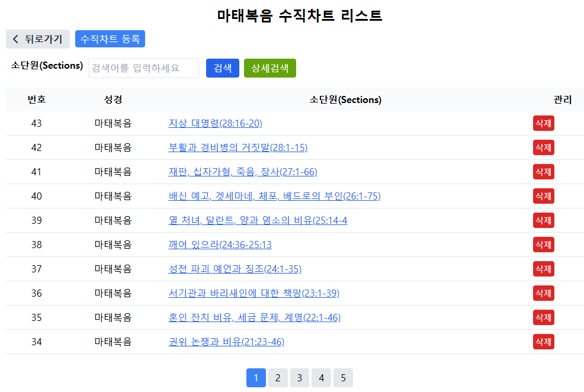Delete row number 35 with 삭제
The width and height of the screenshot is (584, 392).
click(543, 317)
